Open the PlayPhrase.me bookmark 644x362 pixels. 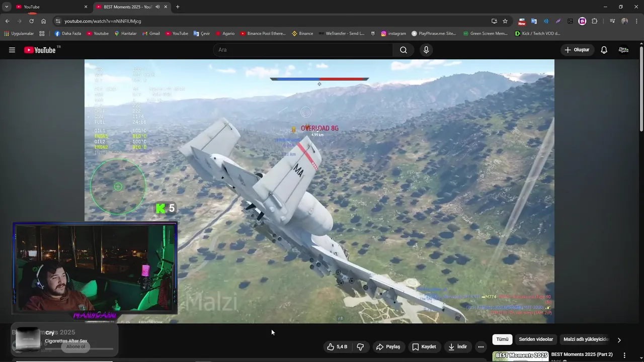[x=434, y=34]
